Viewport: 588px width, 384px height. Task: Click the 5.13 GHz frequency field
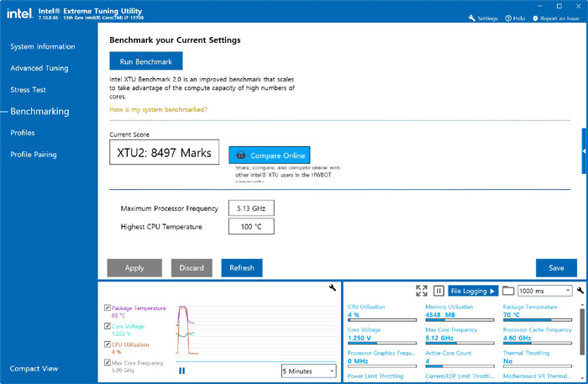(x=251, y=208)
